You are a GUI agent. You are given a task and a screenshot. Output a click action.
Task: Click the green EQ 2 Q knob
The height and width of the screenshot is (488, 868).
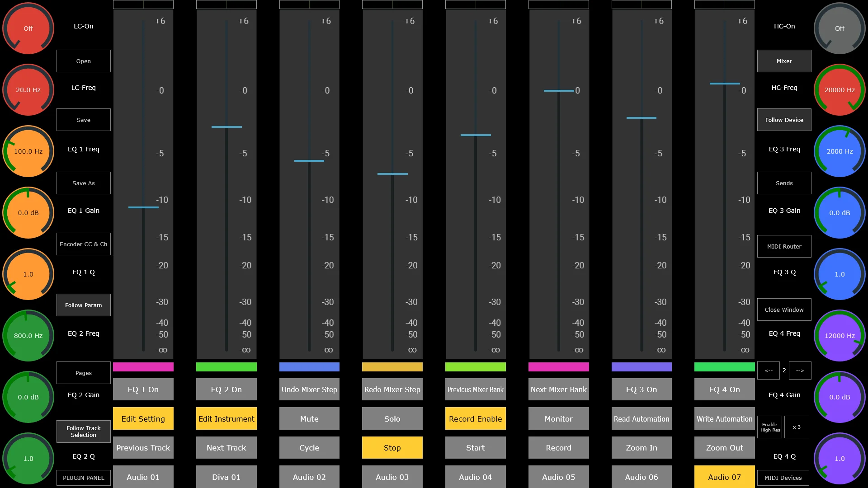coord(28,458)
